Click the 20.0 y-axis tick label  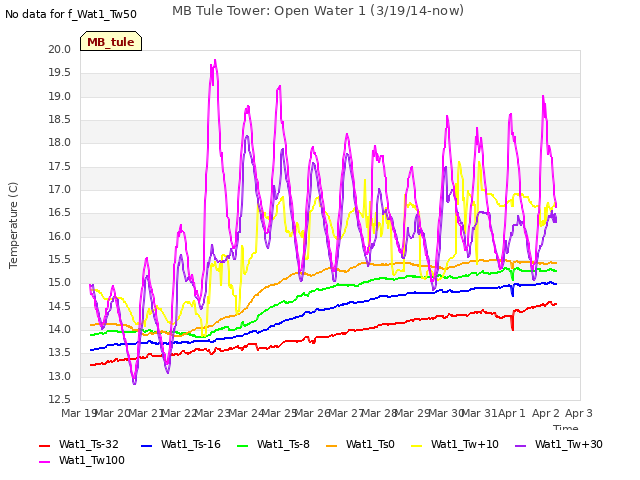[60, 49]
